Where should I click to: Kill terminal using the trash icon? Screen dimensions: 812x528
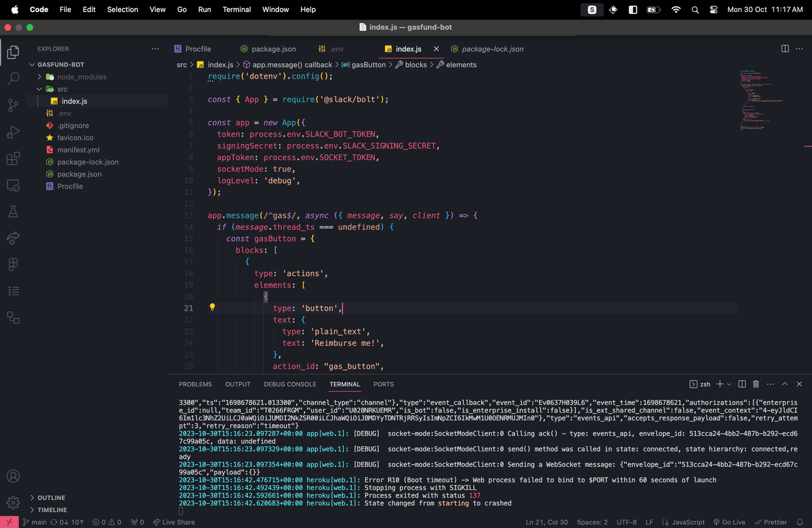point(756,384)
